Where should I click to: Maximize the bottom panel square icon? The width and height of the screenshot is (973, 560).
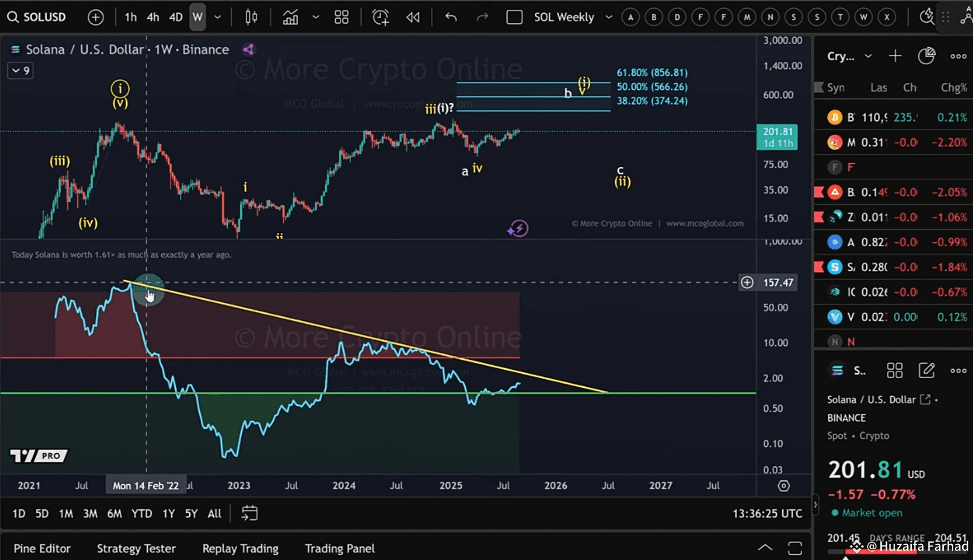click(795, 548)
